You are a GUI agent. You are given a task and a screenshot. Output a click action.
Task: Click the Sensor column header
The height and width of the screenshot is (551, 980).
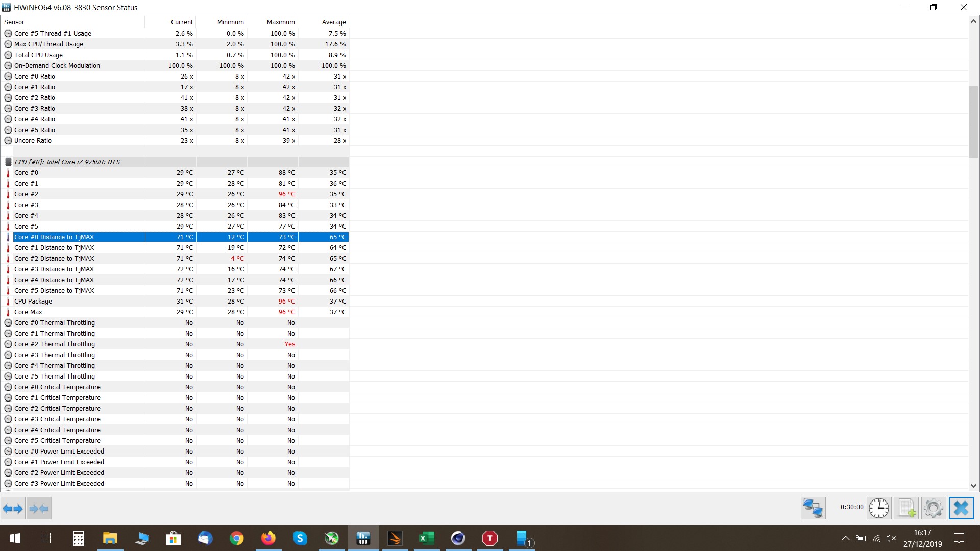coord(73,22)
